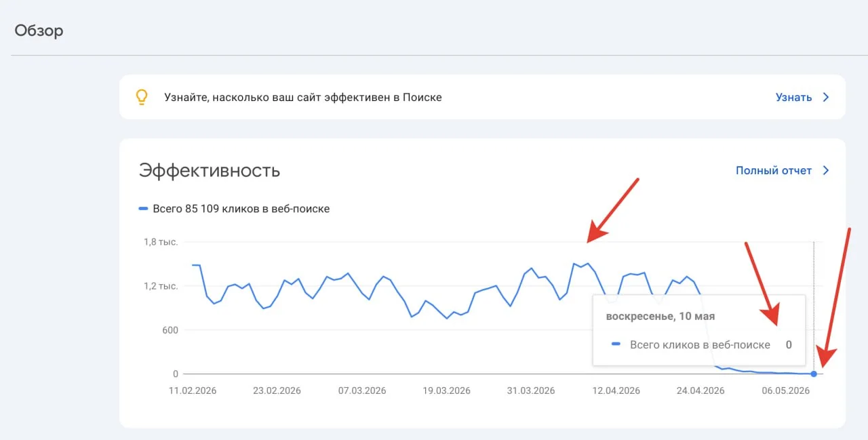Click axis date 19.03.2026

[x=446, y=391]
